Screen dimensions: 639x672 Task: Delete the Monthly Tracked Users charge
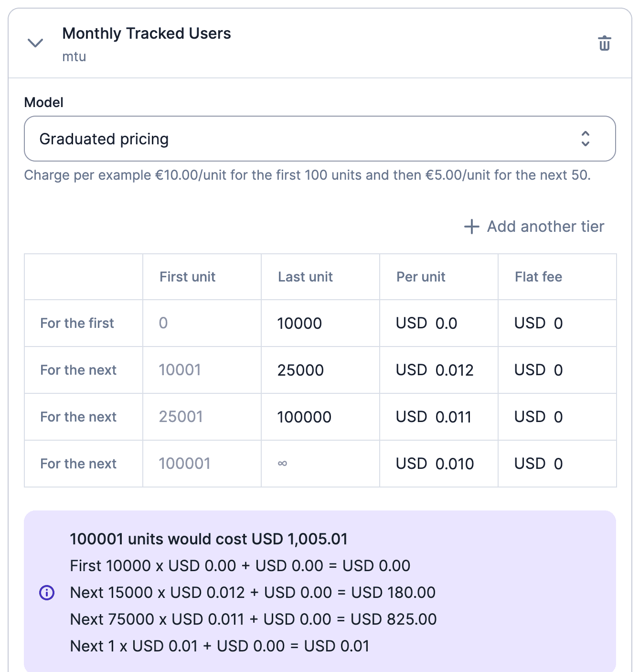[x=605, y=43]
